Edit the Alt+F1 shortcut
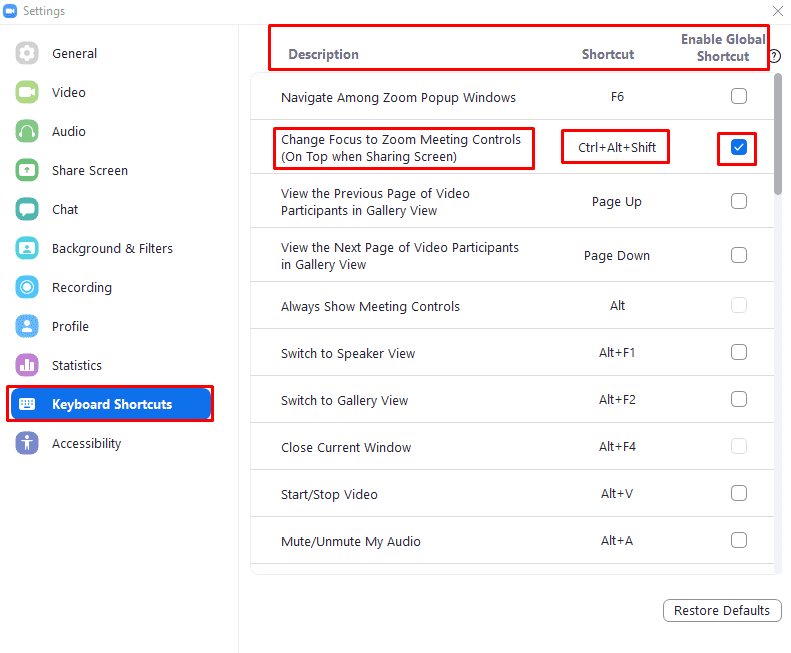Viewport: 791px width, 653px height. 616,352
